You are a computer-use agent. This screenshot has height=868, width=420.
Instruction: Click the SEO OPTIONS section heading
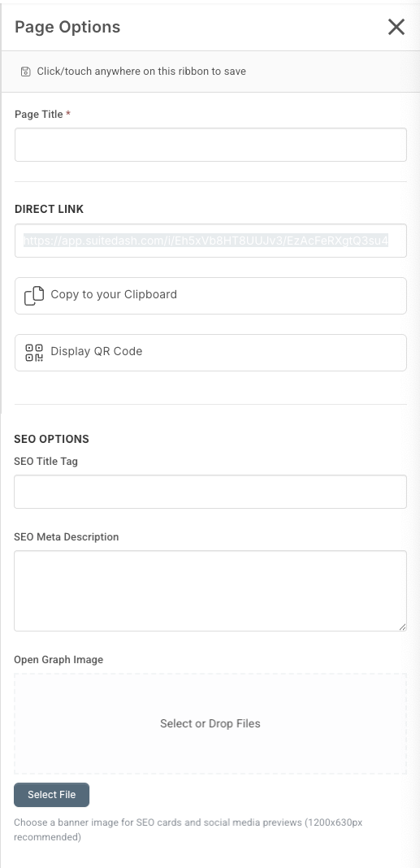tap(51, 439)
